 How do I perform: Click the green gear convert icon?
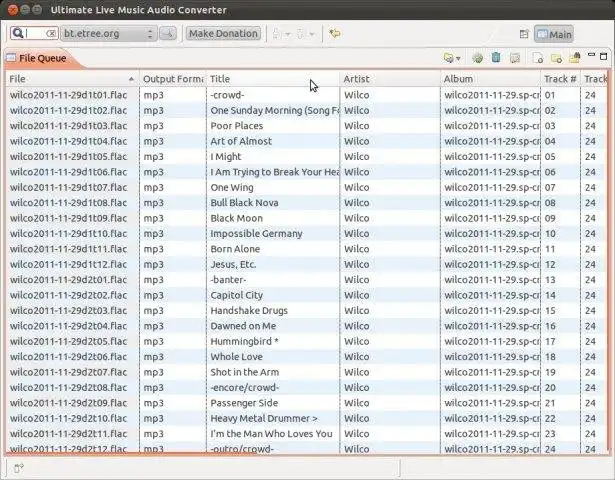point(477,58)
